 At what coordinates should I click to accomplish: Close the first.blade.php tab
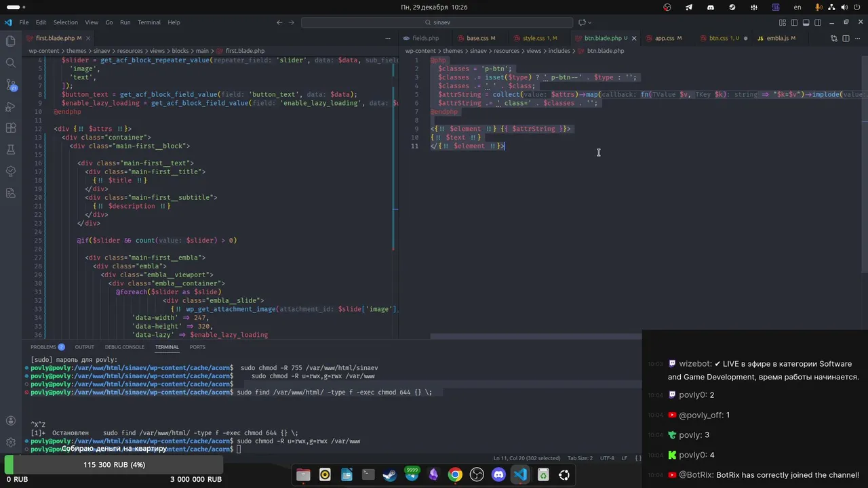tap(88, 38)
